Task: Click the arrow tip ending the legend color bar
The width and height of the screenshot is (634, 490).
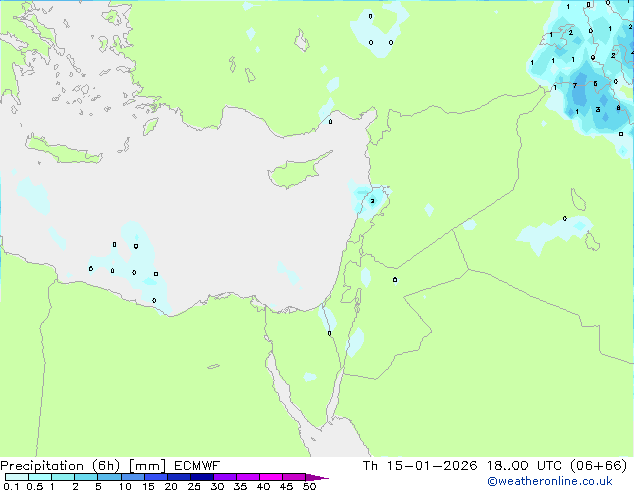Action: tap(318, 477)
